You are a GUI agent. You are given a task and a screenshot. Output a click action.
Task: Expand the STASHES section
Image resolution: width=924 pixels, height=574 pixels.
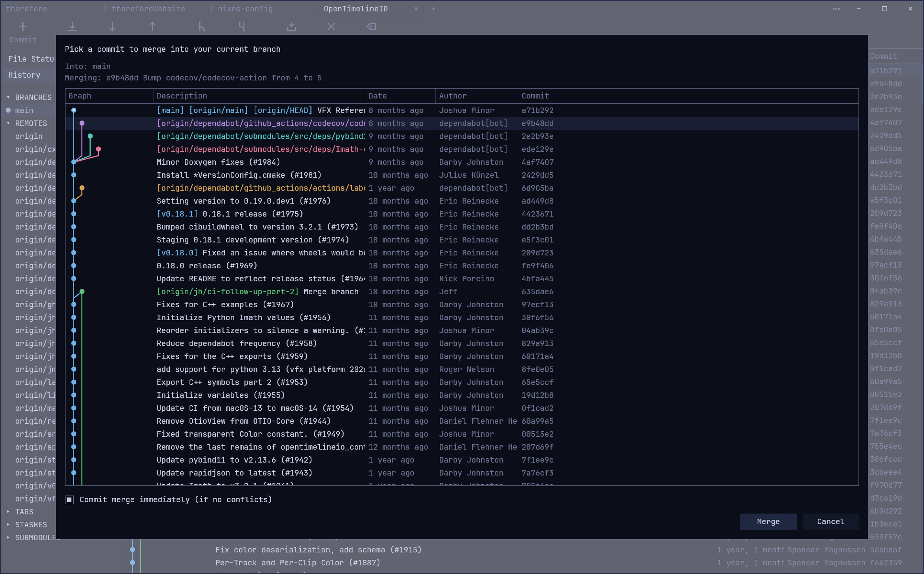coord(8,525)
